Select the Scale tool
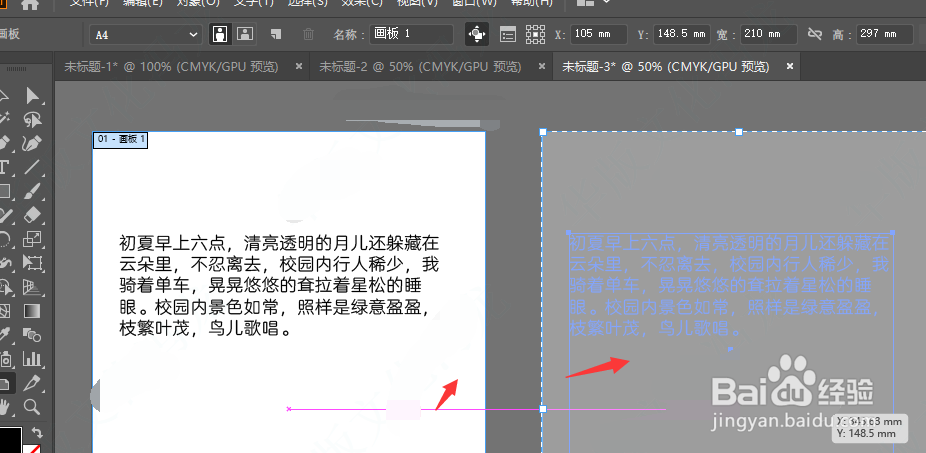Viewport: 926px width, 453px height. pos(32,239)
